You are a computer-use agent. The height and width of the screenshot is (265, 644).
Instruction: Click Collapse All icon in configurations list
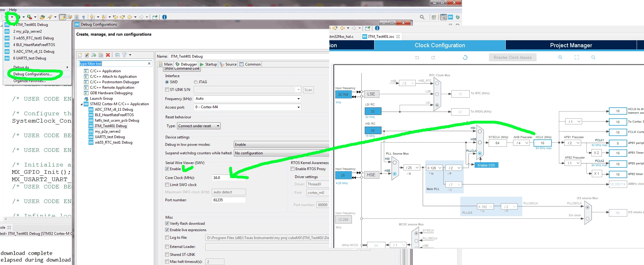click(117, 55)
